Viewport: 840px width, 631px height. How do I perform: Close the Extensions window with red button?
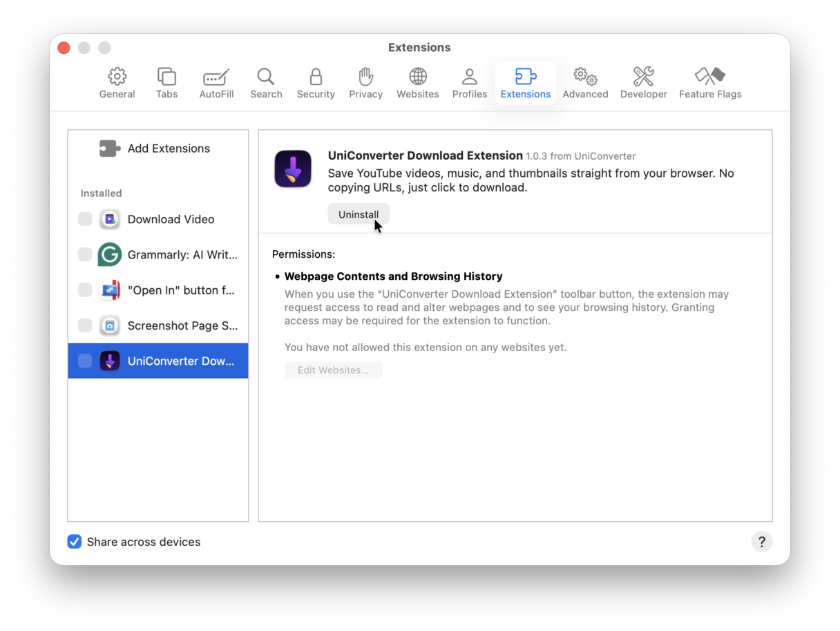(x=64, y=48)
